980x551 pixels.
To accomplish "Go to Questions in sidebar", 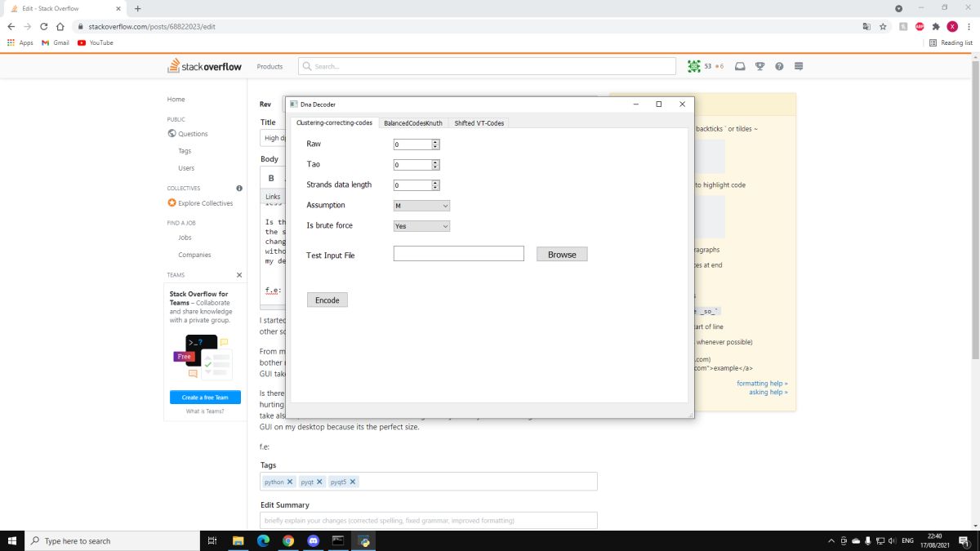I will pos(193,134).
